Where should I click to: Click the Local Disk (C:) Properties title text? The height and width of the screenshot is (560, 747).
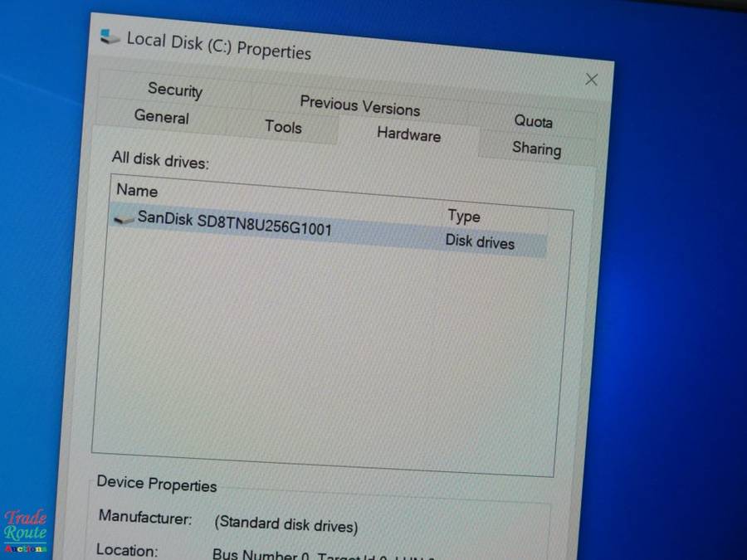[218, 46]
